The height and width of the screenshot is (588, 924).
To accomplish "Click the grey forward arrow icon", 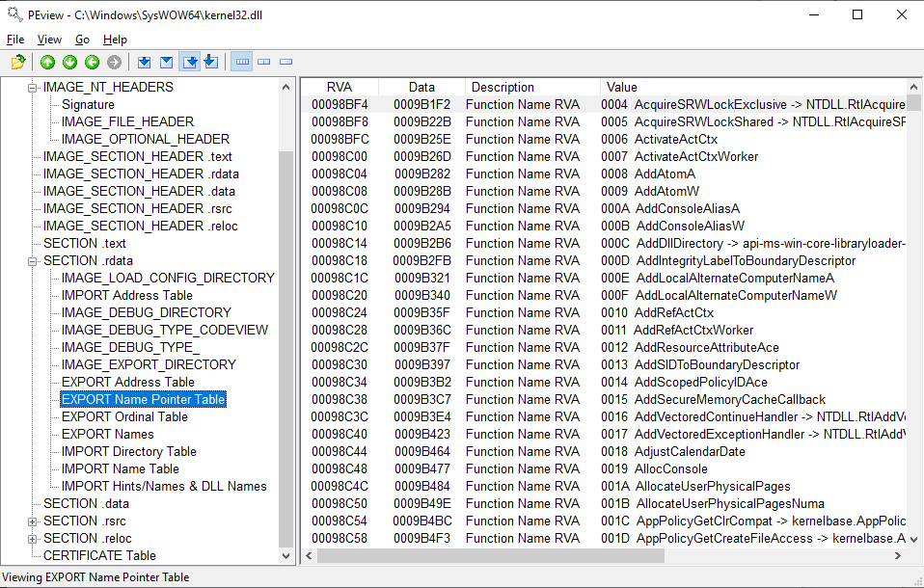I will pos(114,63).
